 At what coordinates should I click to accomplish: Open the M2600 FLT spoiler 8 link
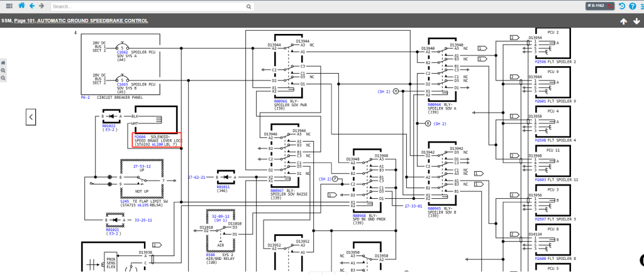coord(540,259)
